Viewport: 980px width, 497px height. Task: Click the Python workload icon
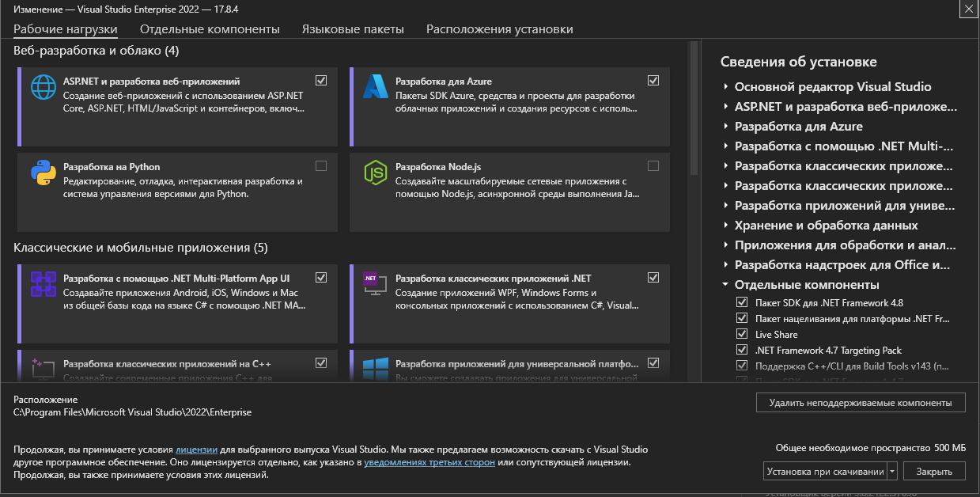(x=41, y=173)
